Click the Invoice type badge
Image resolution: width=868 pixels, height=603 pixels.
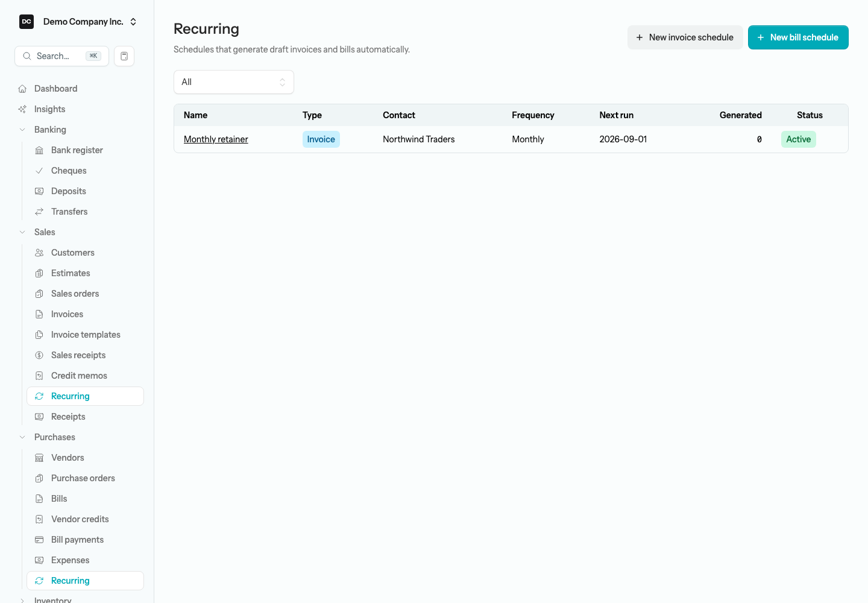click(321, 139)
